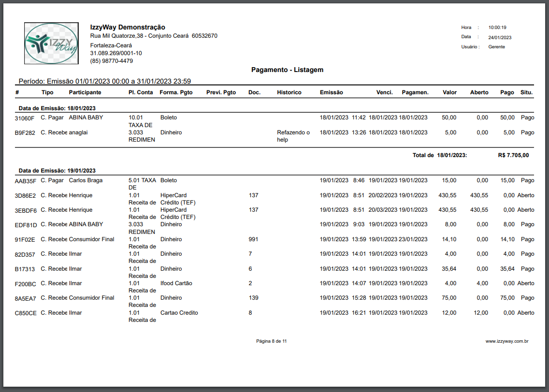Click record ID 31060F
Image resolution: width=549 pixels, height=392 pixels.
click(x=25, y=118)
